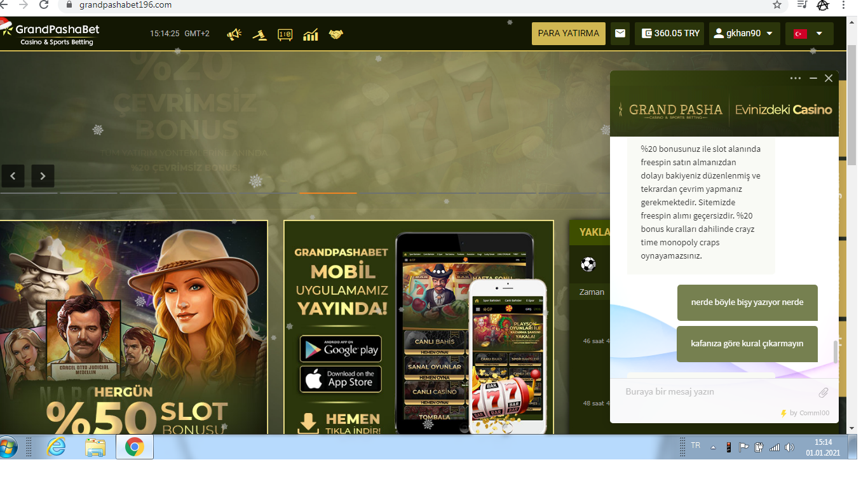Click the megaphone promotions icon
This screenshot has height=488, width=868.
[x=234, y=34]
